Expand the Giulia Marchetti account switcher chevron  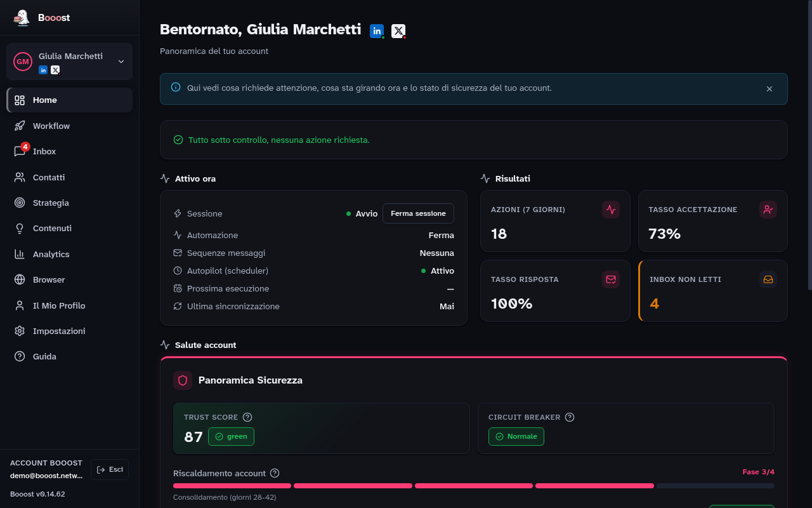click(x=121, y=62)
